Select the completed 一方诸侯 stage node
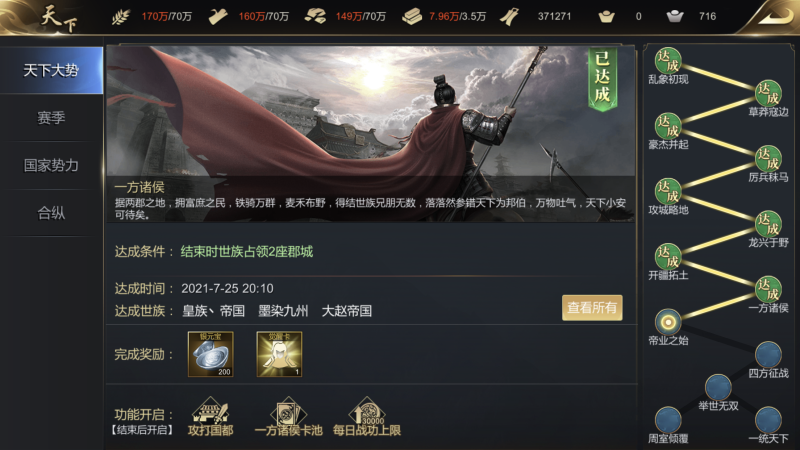 (768, 289)
